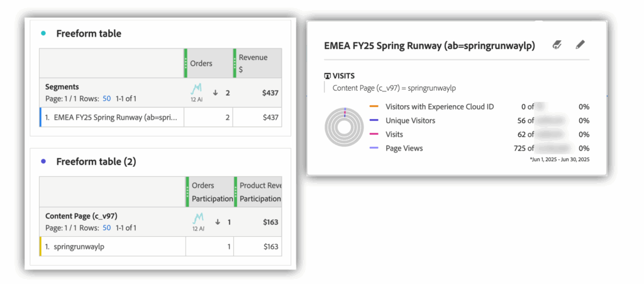This screenshot has width=644, height=284.
Task: Click sort arrow in Orders Participation column
Action: coord(218,222)
